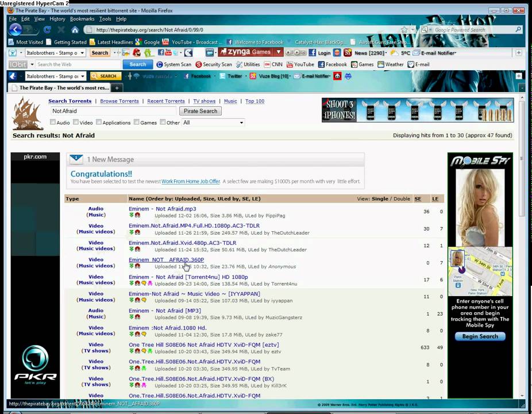
Task: Open the Most Visited bookmarks folder
Action: pos(26,42)
